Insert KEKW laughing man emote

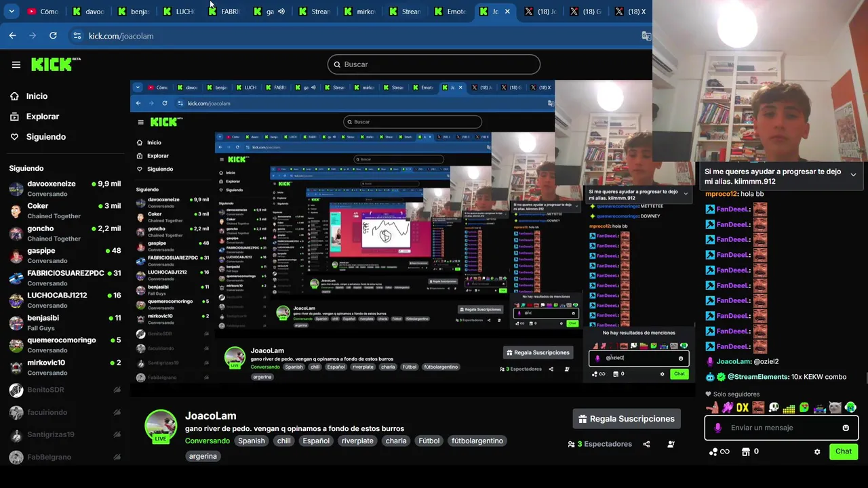[x=758, y=408]
